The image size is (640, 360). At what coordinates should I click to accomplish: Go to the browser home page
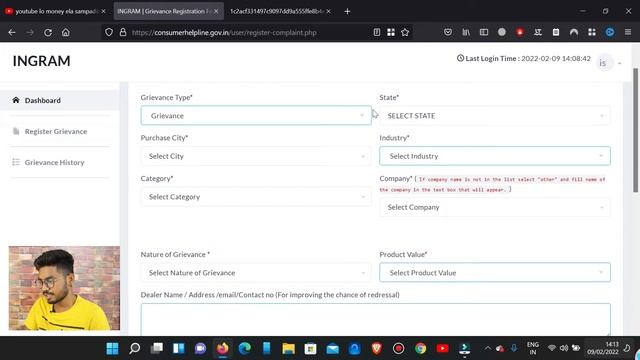(66, 32)
